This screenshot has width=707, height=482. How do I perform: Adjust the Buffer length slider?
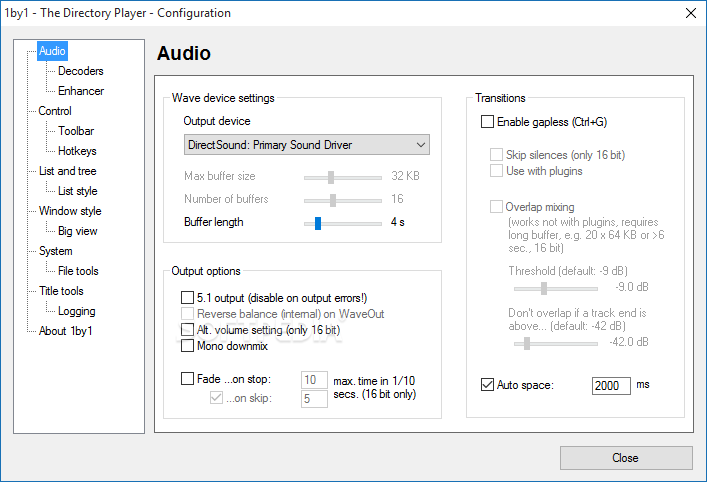click(343, 223)
